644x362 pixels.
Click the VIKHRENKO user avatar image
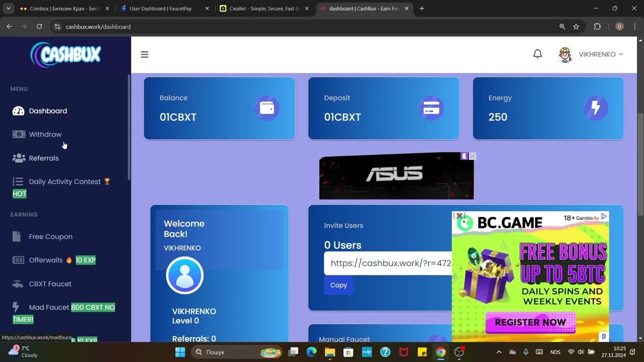pyautogui.click(x=566, y=54)
